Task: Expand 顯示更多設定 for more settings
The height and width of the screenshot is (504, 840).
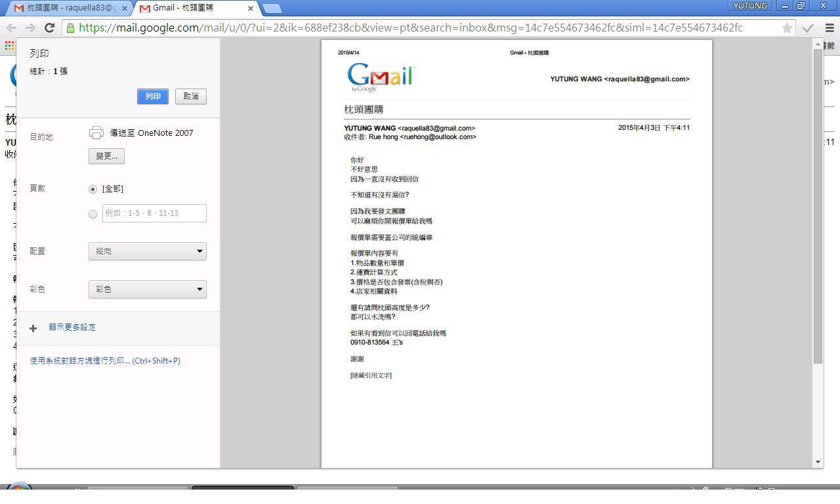Action: click(x=72, y=327)
